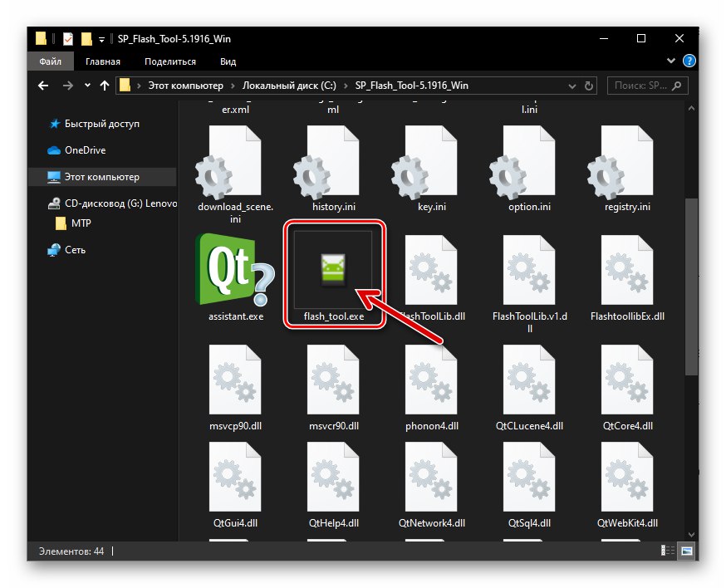This screenshot has width=726, height=588.
Task: Select the assistant.exe Qt icon
Action: pos(235,269)
